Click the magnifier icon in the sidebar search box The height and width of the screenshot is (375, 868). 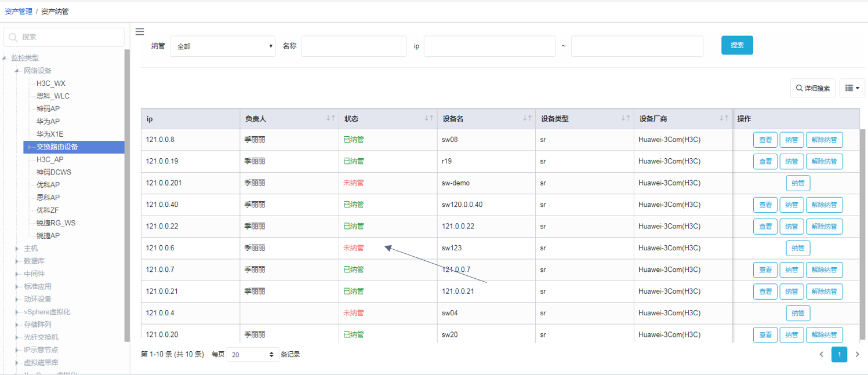13,37
